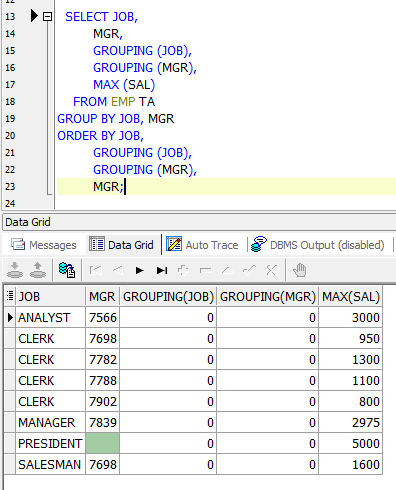Open the DBMS Output (disabled) tab
Viewport: 396px width, 490px height.
click(318, 245)
